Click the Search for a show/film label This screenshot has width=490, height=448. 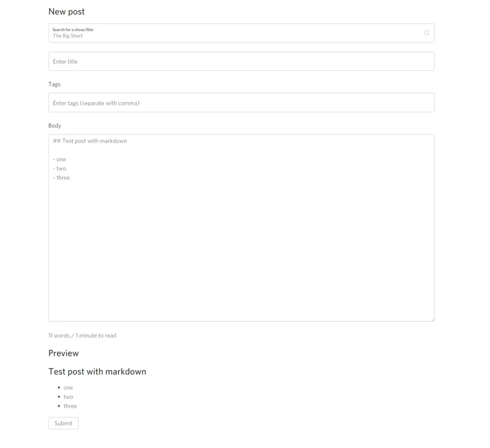(x=73, y=30)
